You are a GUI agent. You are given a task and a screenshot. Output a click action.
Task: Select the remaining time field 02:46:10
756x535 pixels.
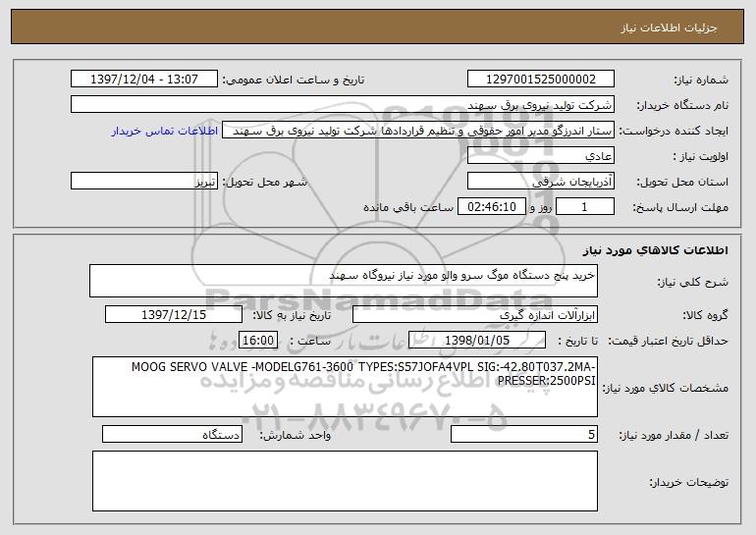pos(491,207)
